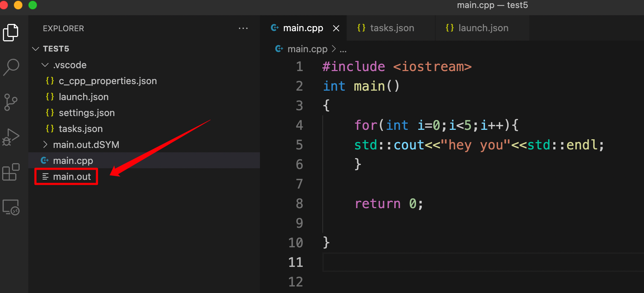
Task: Click the 'return' keyword on line 8
Action: click(x=378, y=204)
